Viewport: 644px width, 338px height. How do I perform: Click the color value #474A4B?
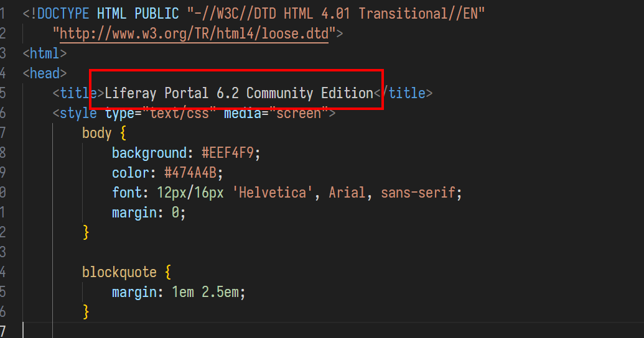point(190,173)
